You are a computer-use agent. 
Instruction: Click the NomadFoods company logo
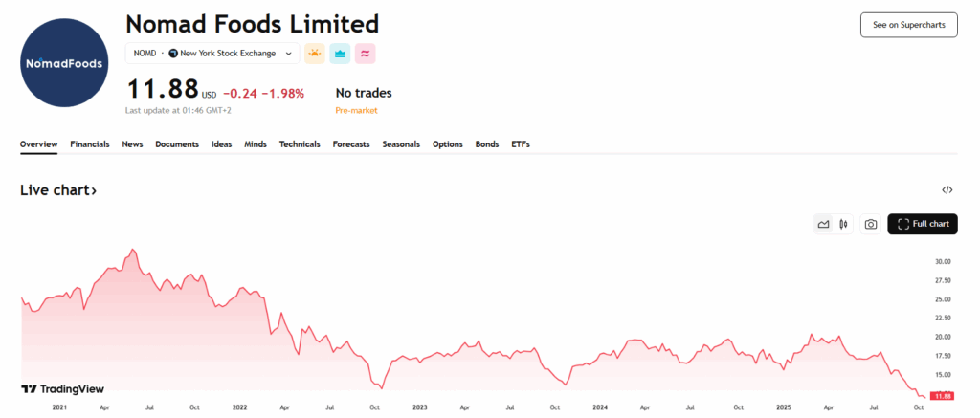pos(65,60)
